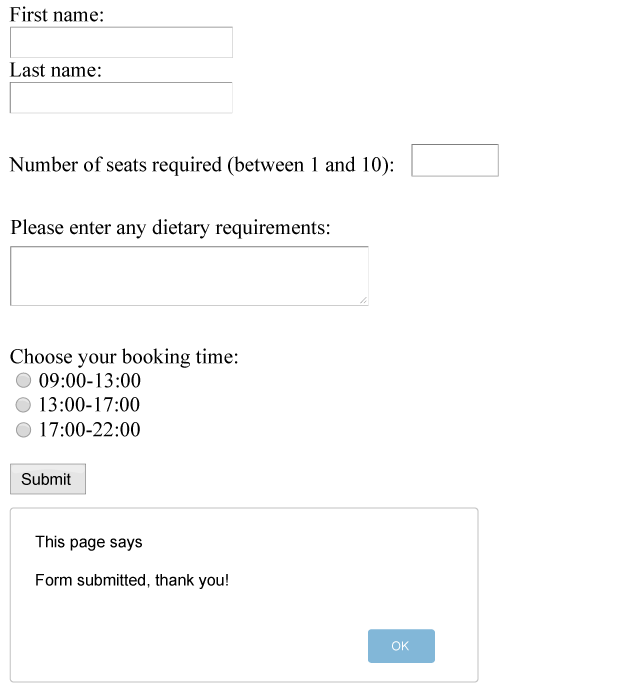The image size is (624, 695).
Task: Click the "This page says" dialog title
Action: tap(89, 542)
